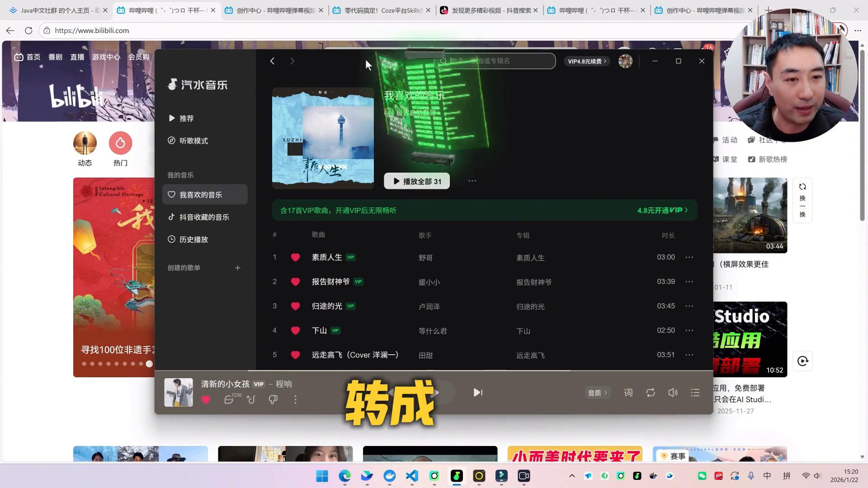
Task: Open 历史播放 in the sidebar
Action: pos(193,239)
